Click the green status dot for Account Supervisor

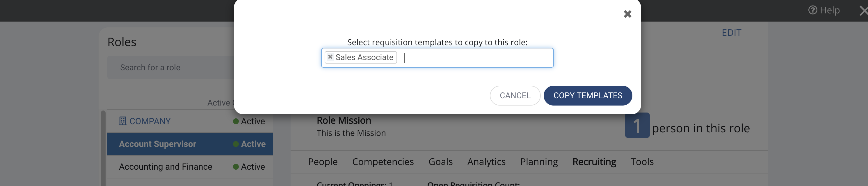[236, 144]
